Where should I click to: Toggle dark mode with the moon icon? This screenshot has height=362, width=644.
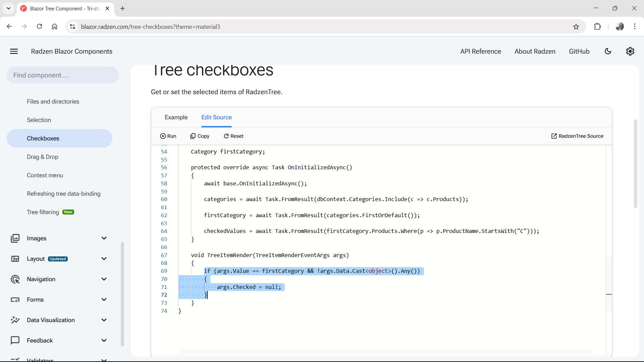pyautogui.click(x=608, y=51)
